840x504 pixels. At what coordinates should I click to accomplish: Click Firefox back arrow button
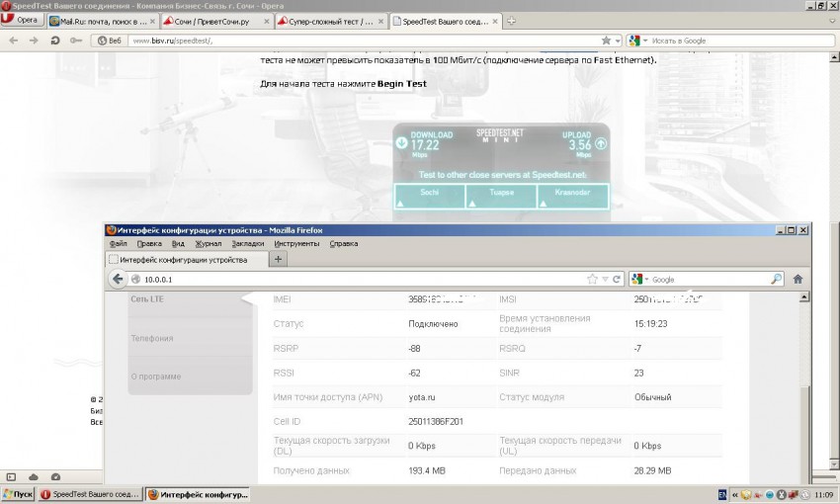[x=117, y=279]
